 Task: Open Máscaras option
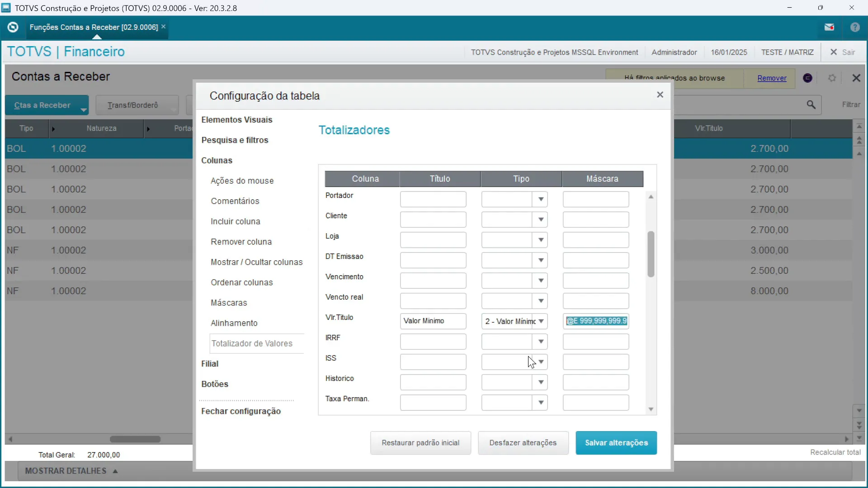click(229, 303)
